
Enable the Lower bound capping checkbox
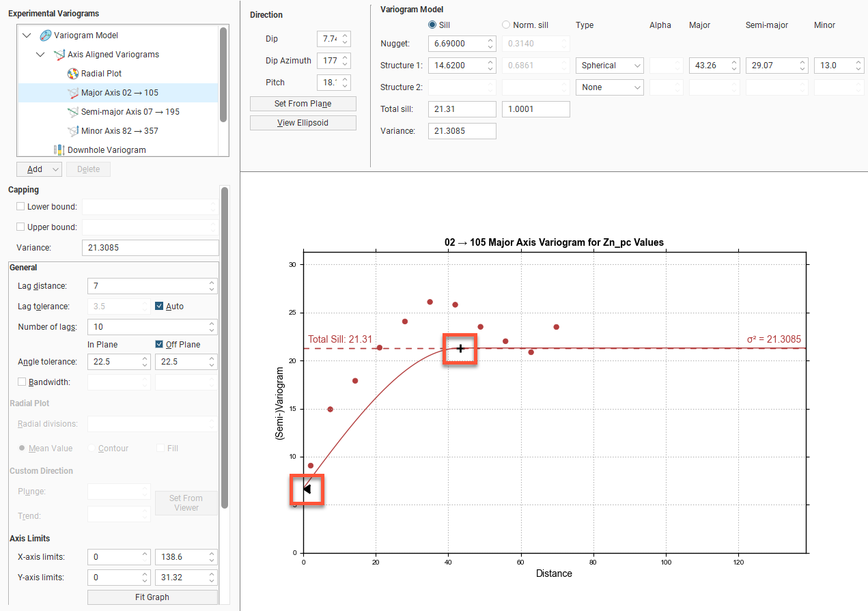pyautogui.click(x=20, y=206)
